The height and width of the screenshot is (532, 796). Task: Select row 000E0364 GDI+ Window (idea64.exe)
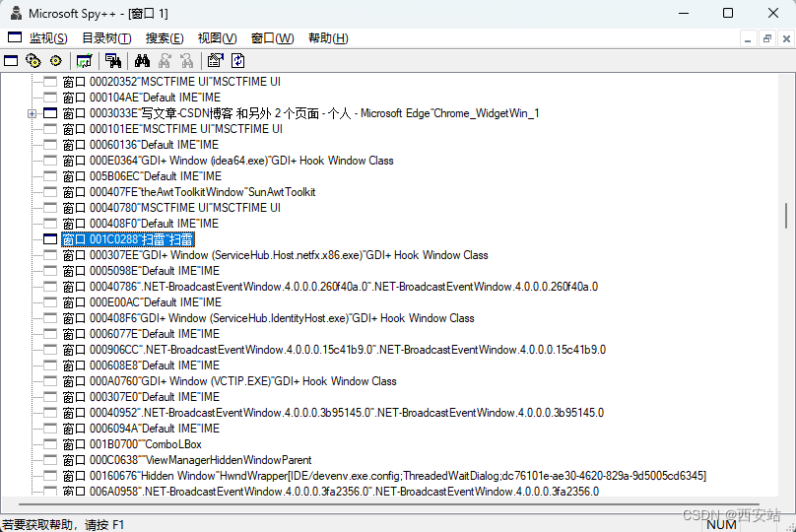coord(228,161)
